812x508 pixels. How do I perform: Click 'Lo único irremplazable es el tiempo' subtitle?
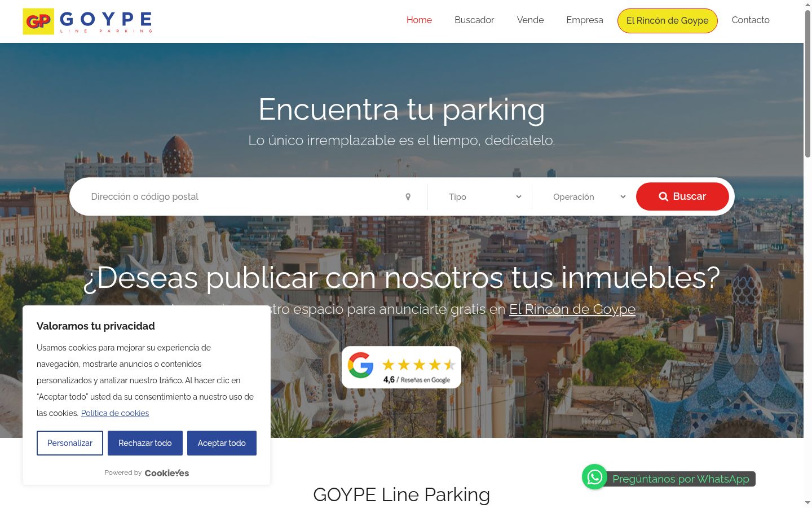click(x=401, y=141)
